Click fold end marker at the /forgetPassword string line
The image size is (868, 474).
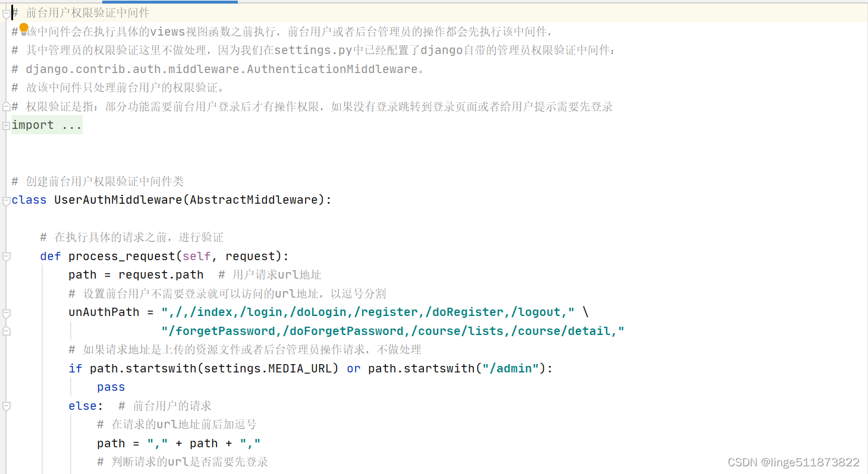coord(6,331)
